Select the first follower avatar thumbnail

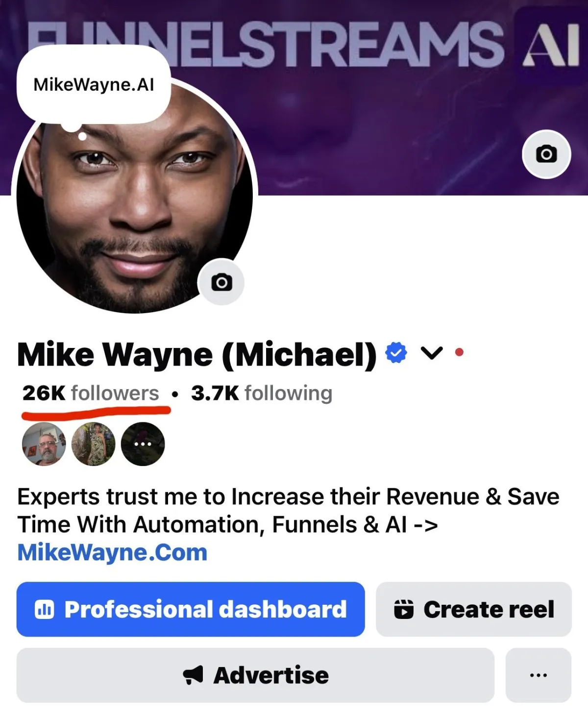click(44, 444)
